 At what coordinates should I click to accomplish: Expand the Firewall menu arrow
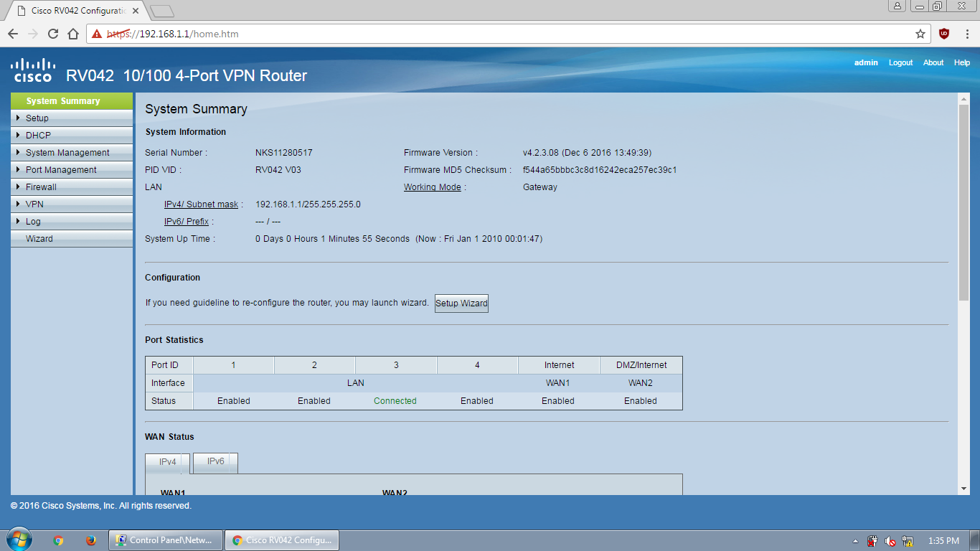(x=18, y=187)
